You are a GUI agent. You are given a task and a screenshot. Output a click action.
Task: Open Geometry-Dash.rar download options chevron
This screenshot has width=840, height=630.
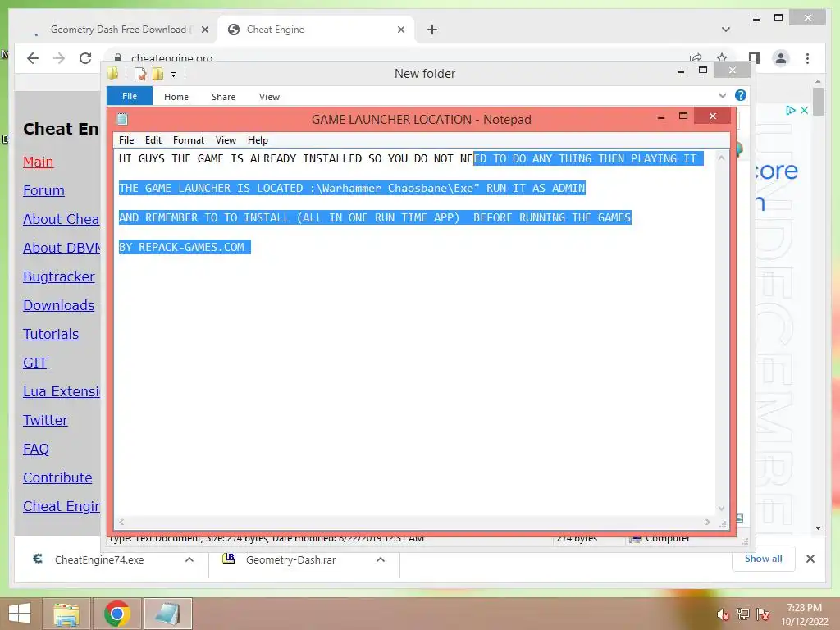click(x=381, y=559)
